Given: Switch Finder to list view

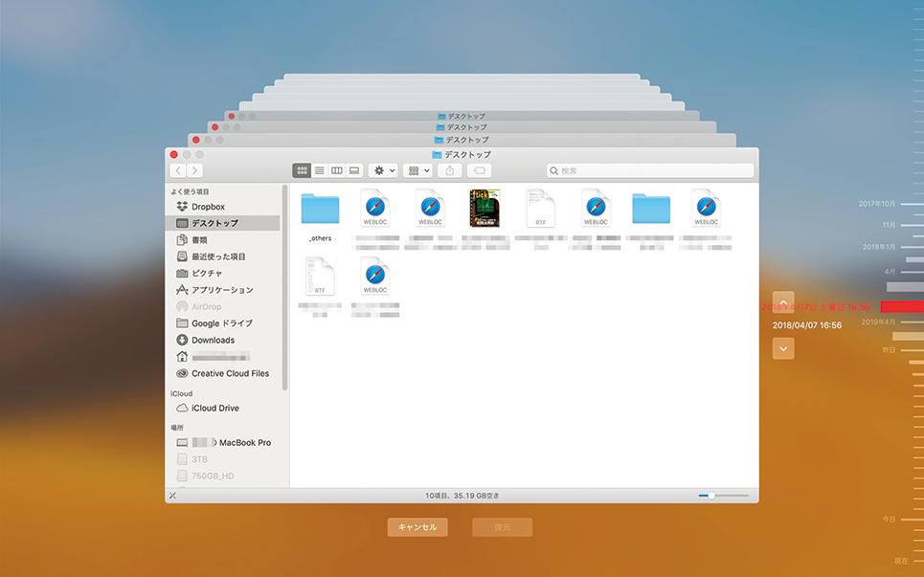Looking at the screenshot, I should click(320, 170).
